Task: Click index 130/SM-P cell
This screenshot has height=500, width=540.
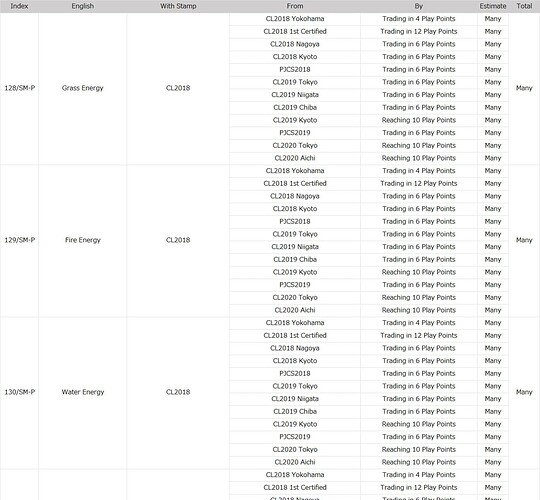Action: coord(19,392)
